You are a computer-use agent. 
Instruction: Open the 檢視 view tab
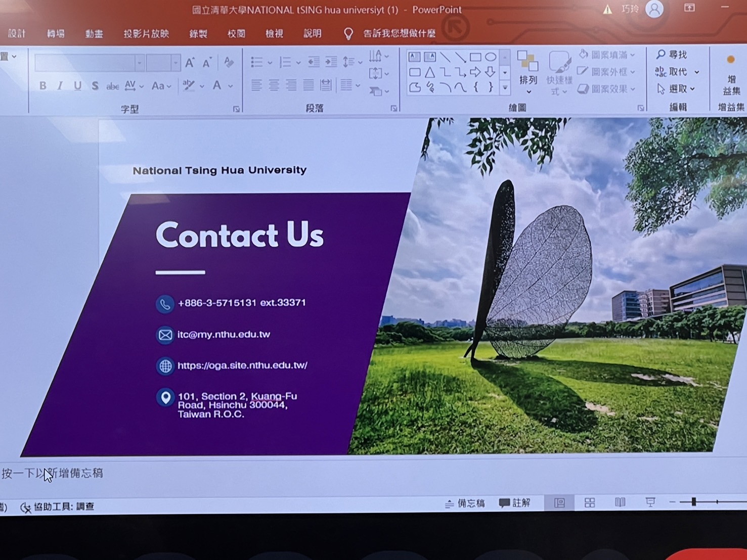[x=274, y=34]
